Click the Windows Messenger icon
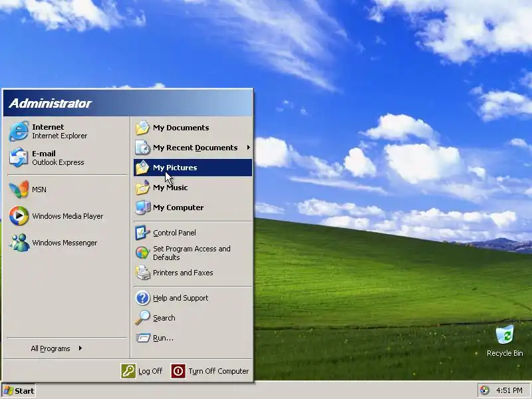Viewport: 532px width, 399px height. tap(19, 243)
